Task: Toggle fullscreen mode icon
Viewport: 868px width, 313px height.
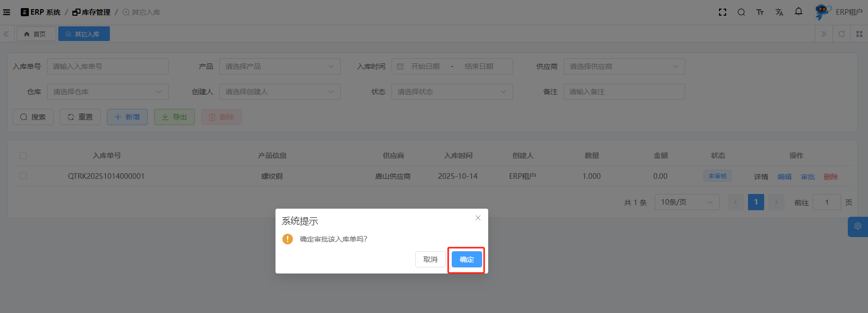Action: [723, 12]
